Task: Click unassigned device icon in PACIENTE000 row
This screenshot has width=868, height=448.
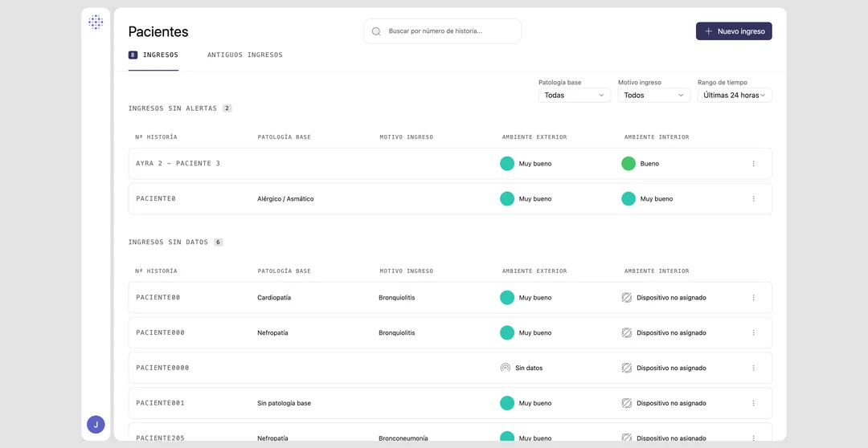Action: point(627,333)
